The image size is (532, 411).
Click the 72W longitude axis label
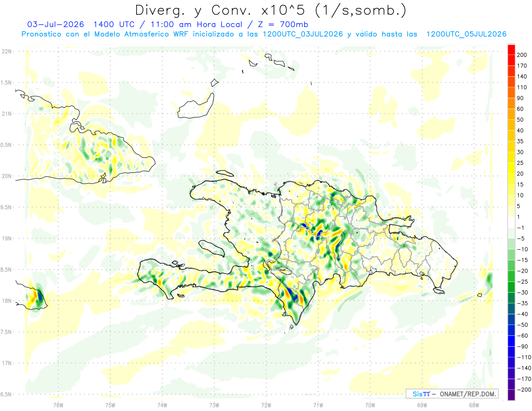pyautogui.click(x=266, y=404)
